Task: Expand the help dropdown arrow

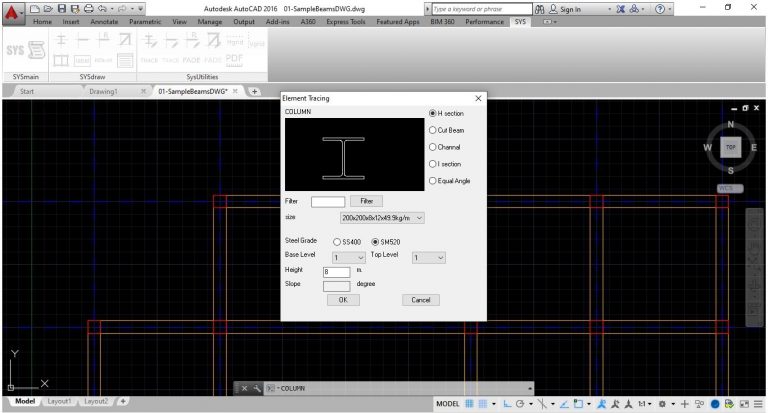Action: [670, 9]
